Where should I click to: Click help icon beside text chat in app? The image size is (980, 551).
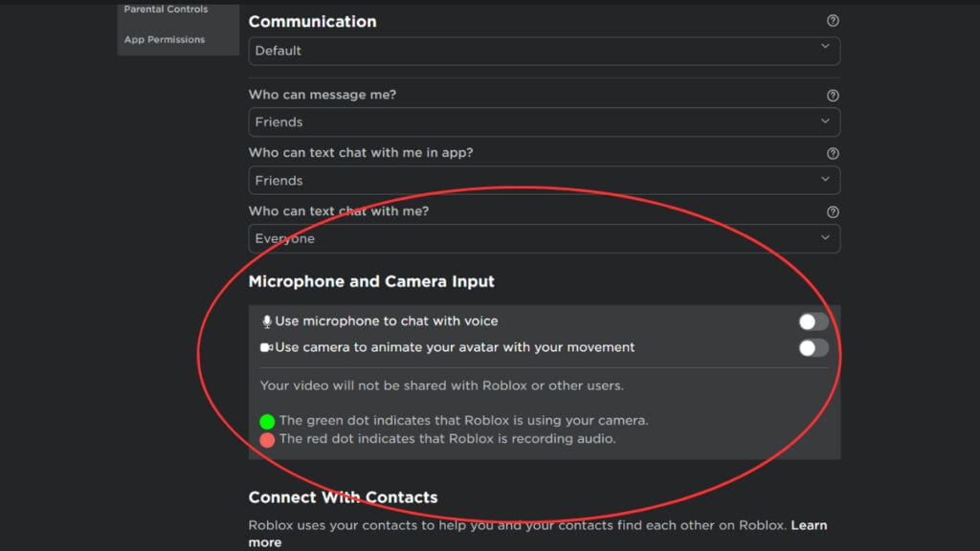click(833, 153)
